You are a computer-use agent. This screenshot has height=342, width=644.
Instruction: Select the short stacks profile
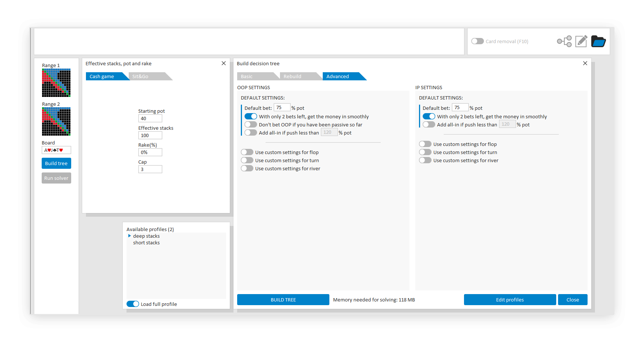(x=146, y=243)
